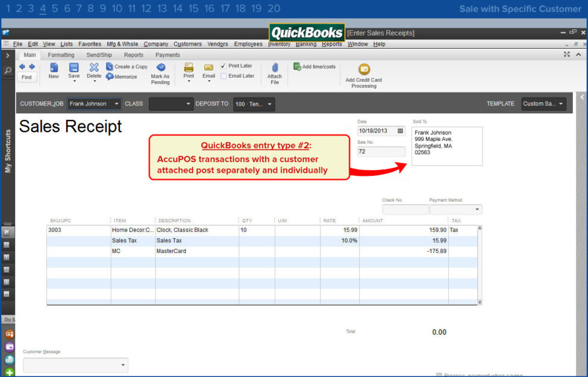Go to previous receipt arrow

[22, 67]
